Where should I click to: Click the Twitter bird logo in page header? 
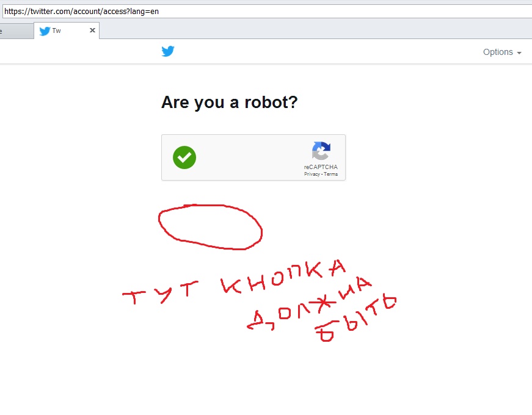[168, 51]
